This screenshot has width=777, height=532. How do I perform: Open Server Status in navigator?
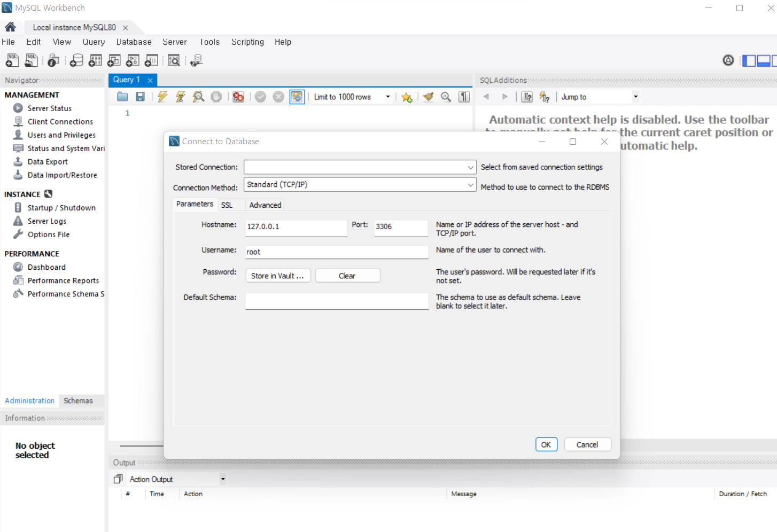click(50, 108)
